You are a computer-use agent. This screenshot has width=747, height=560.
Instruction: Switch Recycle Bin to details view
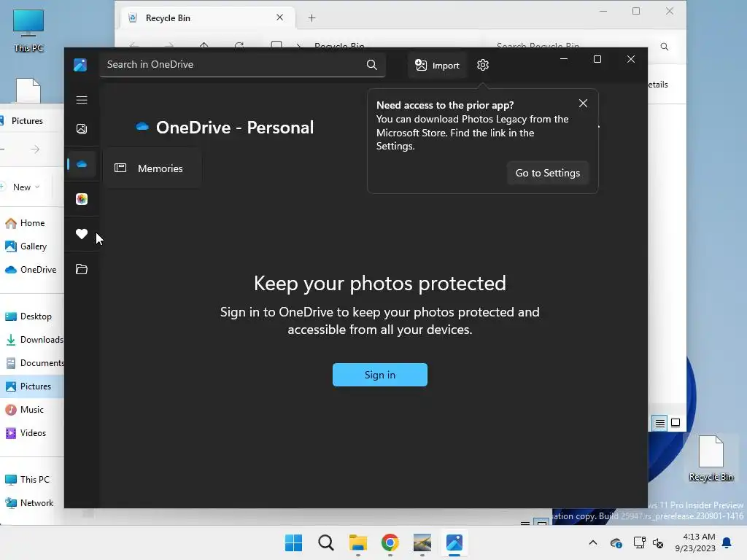tap(659, 423)
